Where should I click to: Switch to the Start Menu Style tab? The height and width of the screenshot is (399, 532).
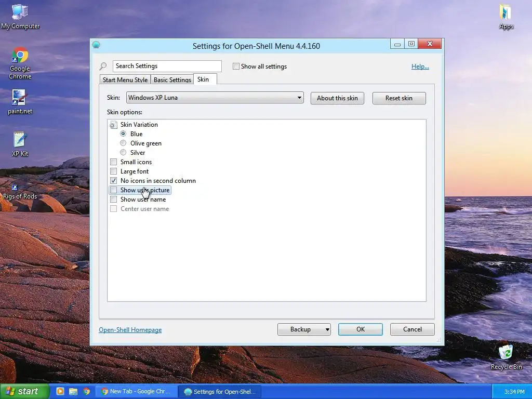pos(125,79)
